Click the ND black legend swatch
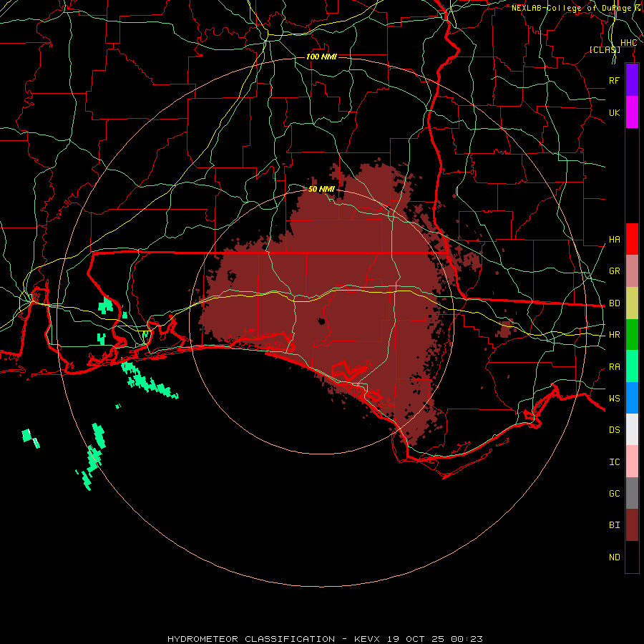This screenshot has width=644, height=644. coord(632,557)
